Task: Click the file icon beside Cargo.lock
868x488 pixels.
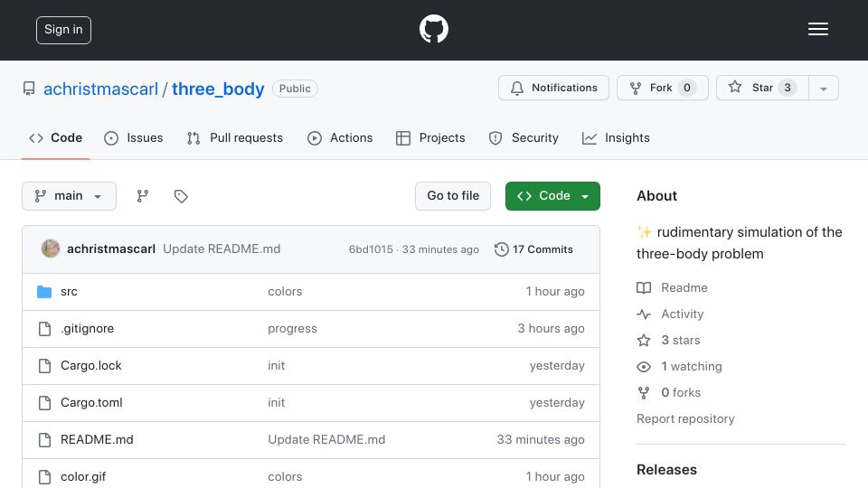Action: (44, 366)
